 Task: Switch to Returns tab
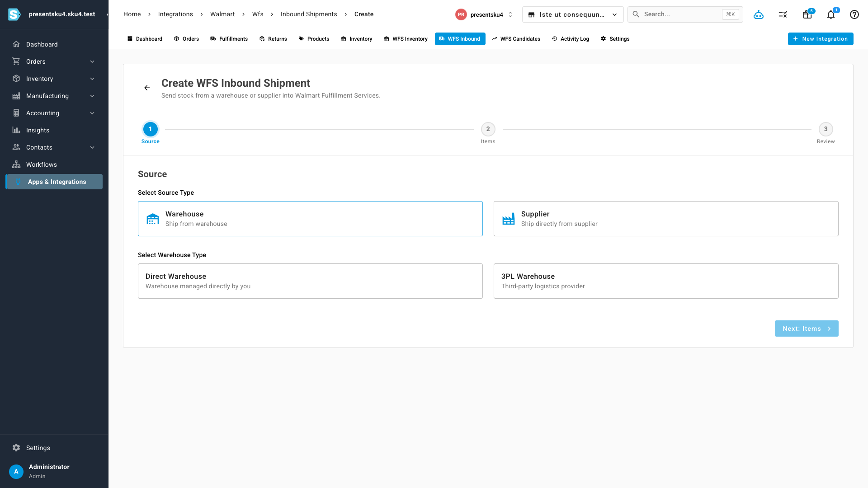click(273, 39)
